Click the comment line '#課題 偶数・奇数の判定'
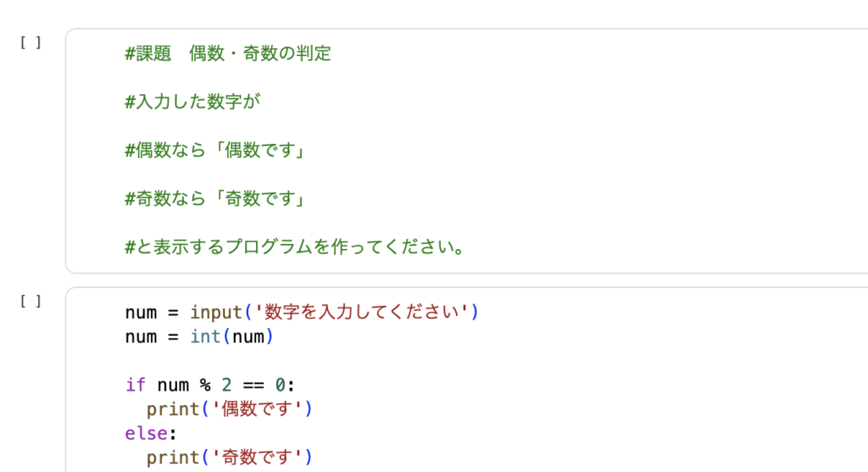868x472 pixels. [228, 54]
